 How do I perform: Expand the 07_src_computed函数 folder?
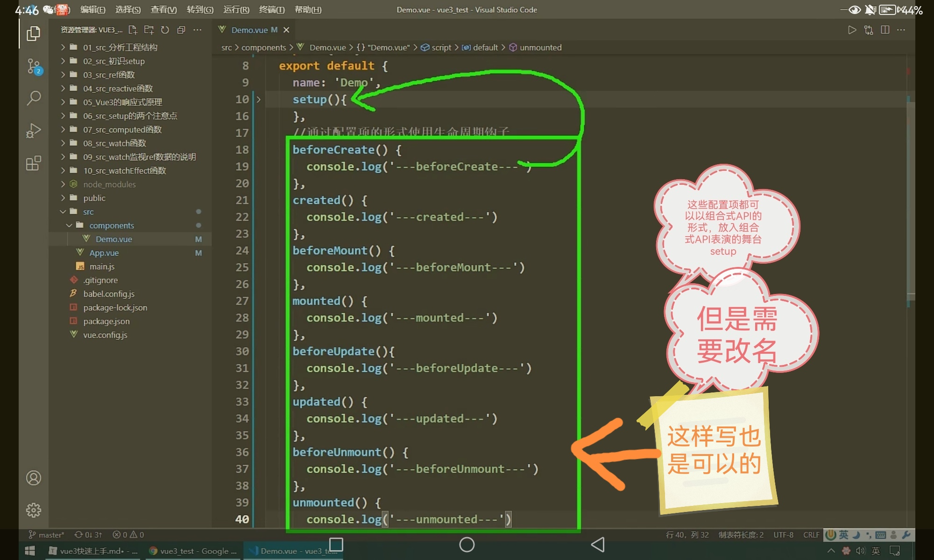(122, 129)
